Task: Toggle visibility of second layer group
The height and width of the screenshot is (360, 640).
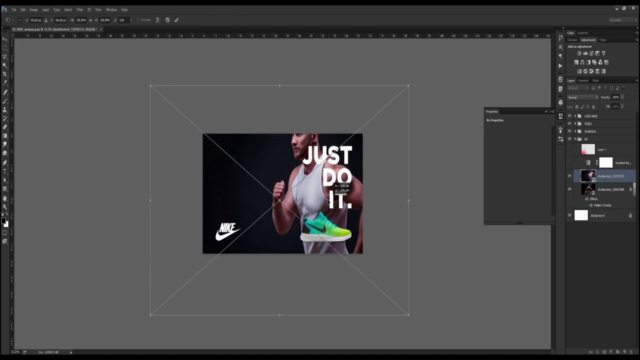Action: click(570, 124)
